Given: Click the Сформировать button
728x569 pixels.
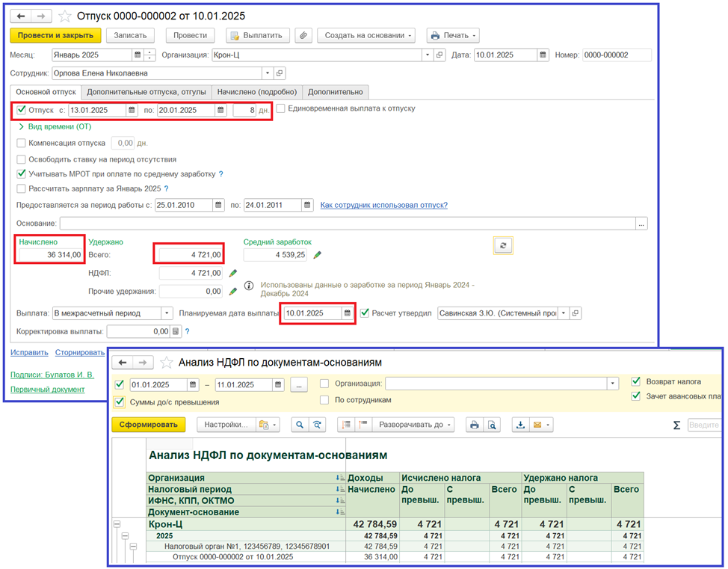Looking at the screenshot, I should (148, 425).
